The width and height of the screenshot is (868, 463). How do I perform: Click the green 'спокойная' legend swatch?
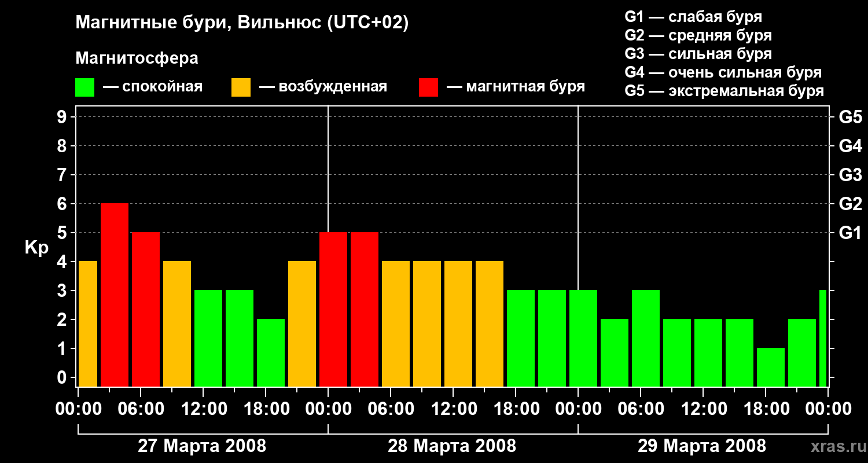click(x=84, y=87)
